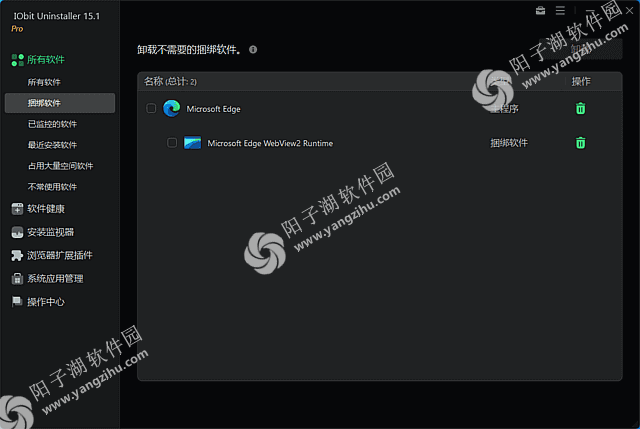The height and width of the screenshot is (429, 640).
Task: Delete Microsoft Edge with its green trash icon
Action: tap(580, 109)
